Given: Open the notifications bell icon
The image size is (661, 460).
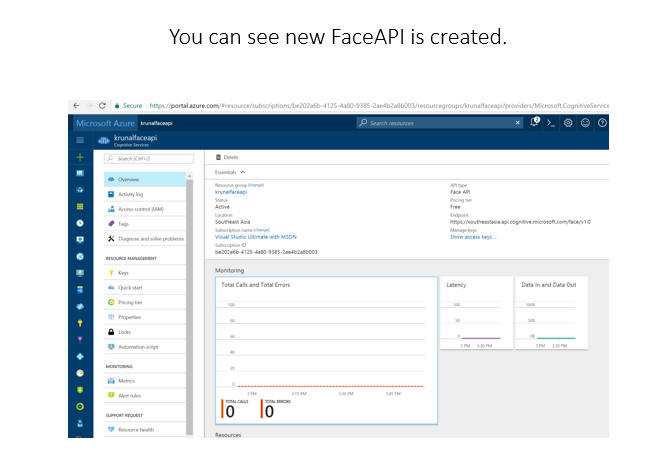Looking at the screenshot, I should pyautogui.click(x=534, y=122).
